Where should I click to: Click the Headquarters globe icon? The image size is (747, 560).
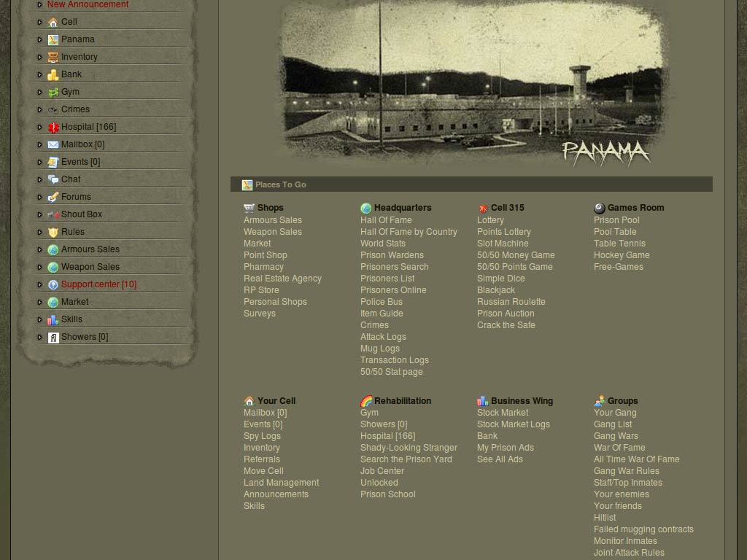[366, 208]
